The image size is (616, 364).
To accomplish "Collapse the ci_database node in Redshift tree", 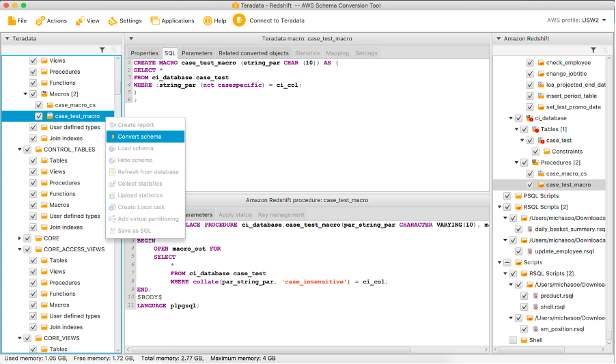I will (511, 118).
